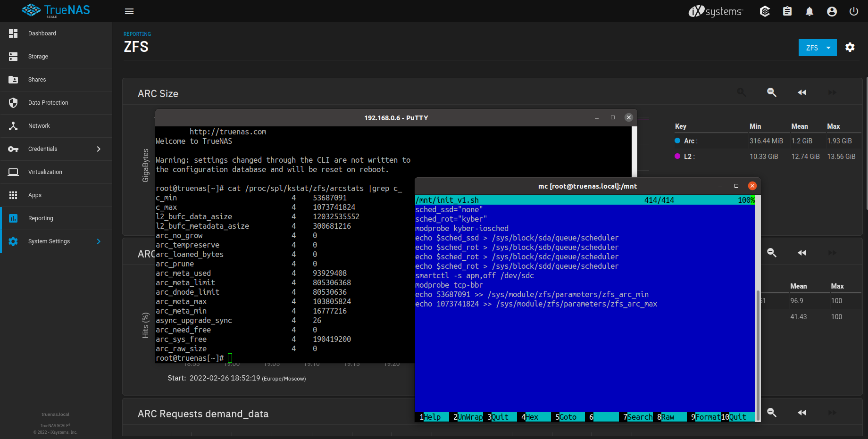This screenshot has width=868, height=439.
Task: Zoom out the Hits percentage chart
Action: 772,253
